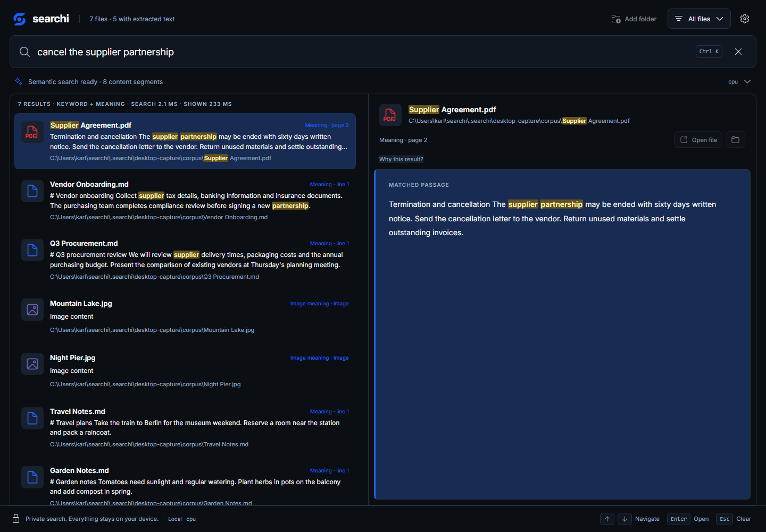This screenshot has width=766, height=532.
Task: Click the magnifier search icon
Action: (24, 52)
